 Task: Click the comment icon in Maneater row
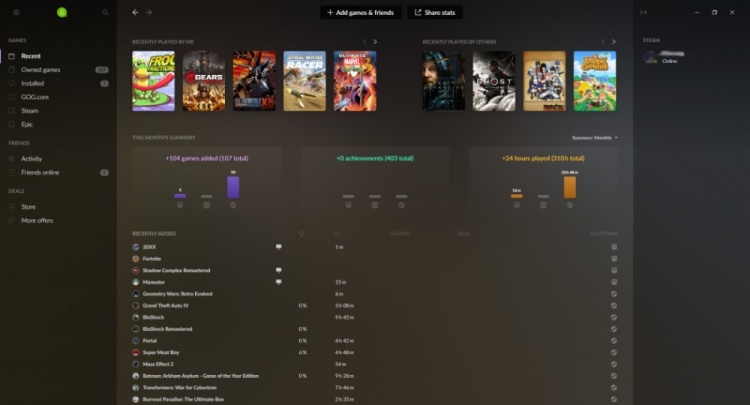click(278, 282)
